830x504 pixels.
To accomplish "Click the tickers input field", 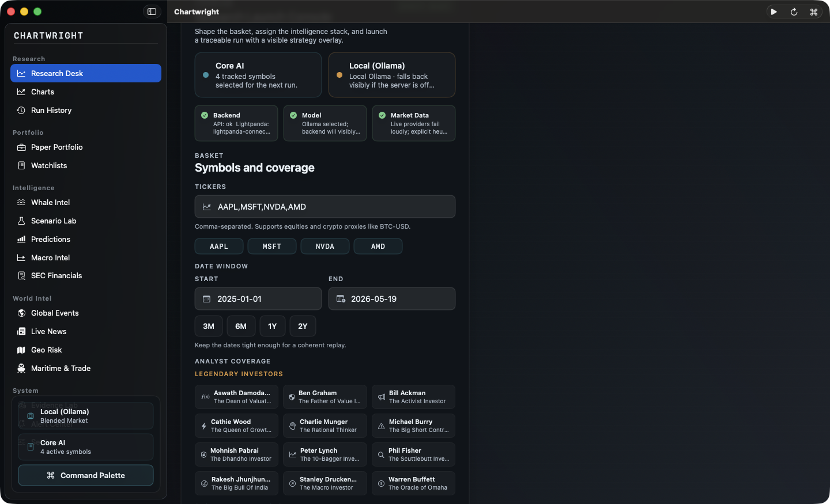I will point(325,207).
